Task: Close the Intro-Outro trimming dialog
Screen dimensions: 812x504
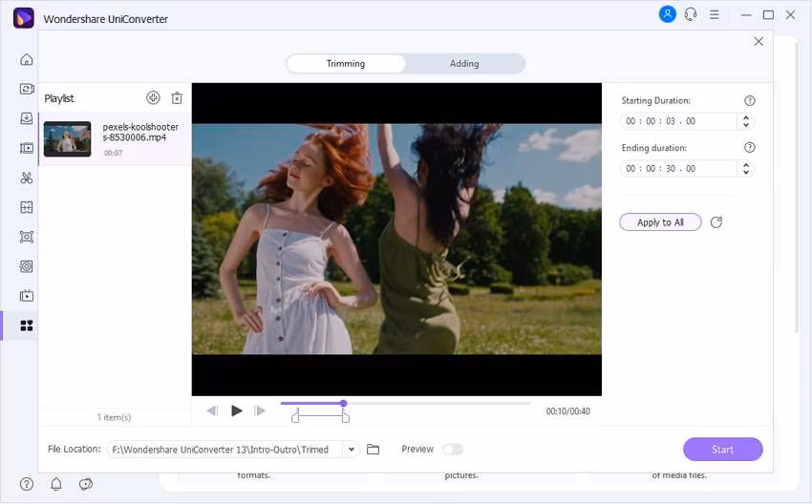Action: [759, 41]
